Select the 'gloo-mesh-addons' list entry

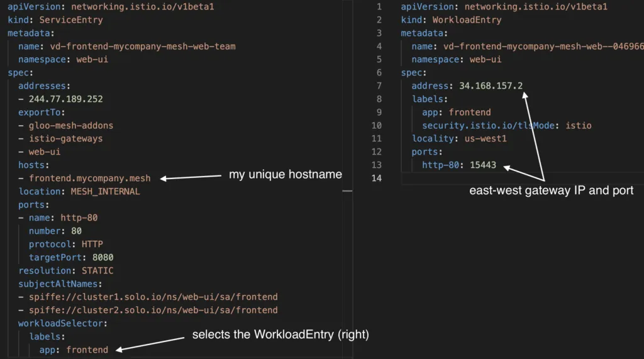tap(70, 125)
